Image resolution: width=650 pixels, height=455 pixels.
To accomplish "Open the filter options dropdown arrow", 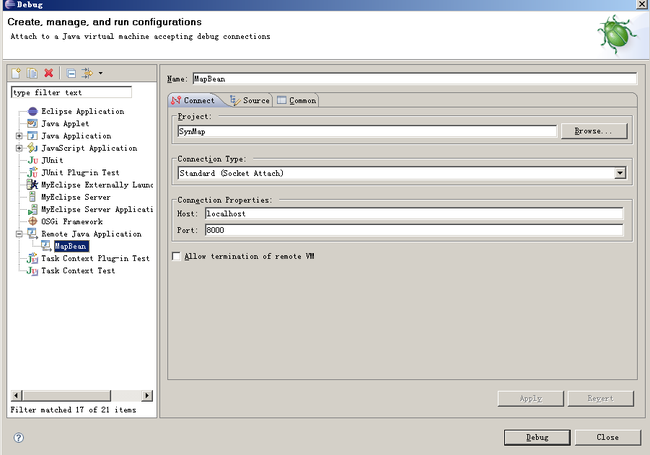I will coord(100,73).
